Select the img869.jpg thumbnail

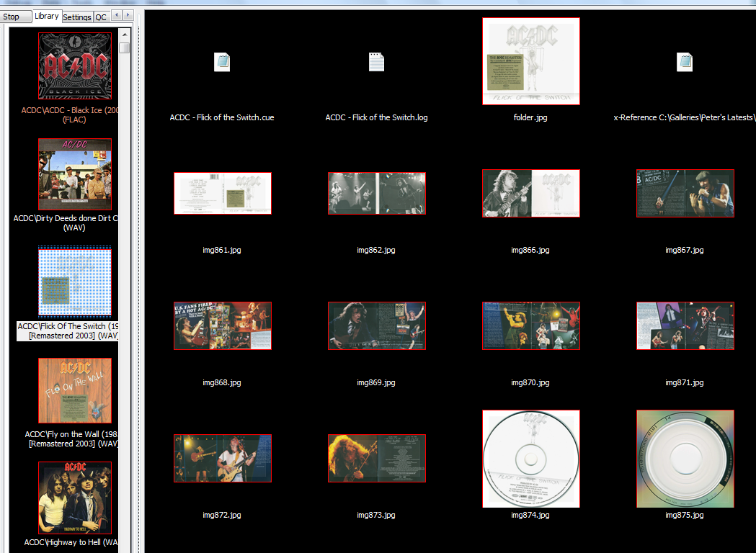click(376, 325)
